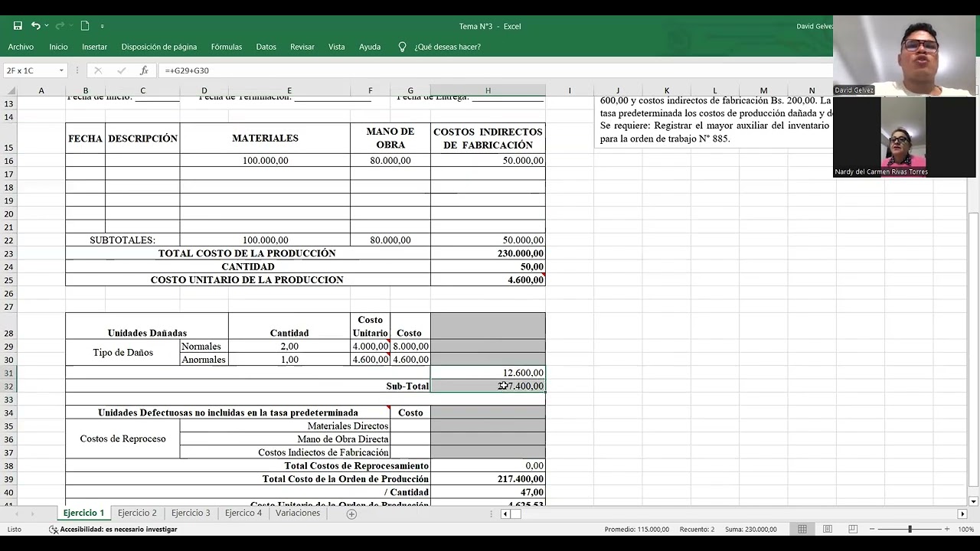Select cell showing 12.600,00
This screenshot has width=980, height=551.
488,373
